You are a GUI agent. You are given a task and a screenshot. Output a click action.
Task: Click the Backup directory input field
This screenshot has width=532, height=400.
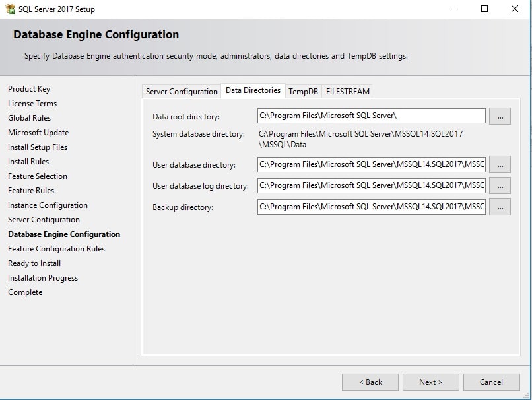coord(371,207)
